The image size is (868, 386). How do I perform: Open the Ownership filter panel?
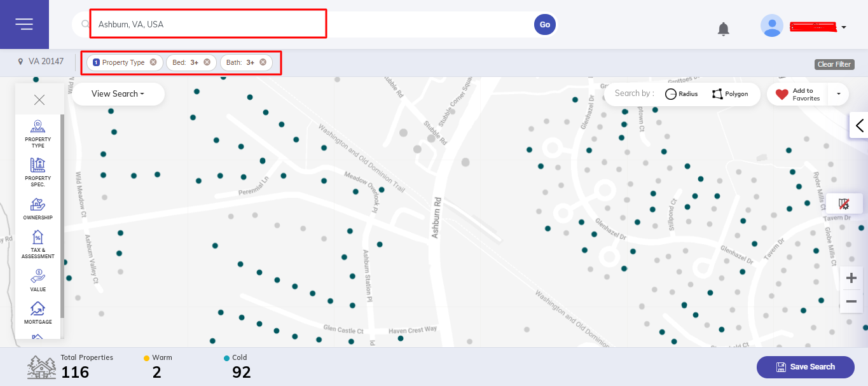(x=38, y=209)
